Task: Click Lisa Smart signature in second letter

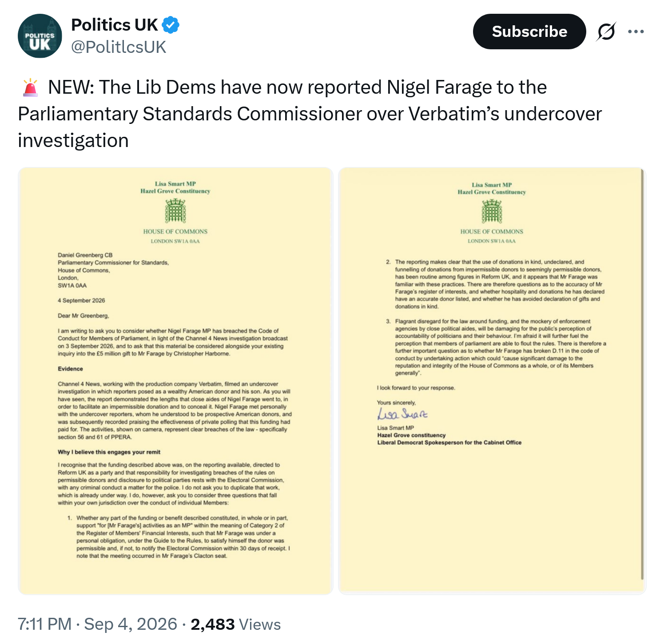Action: pos(402,414)
